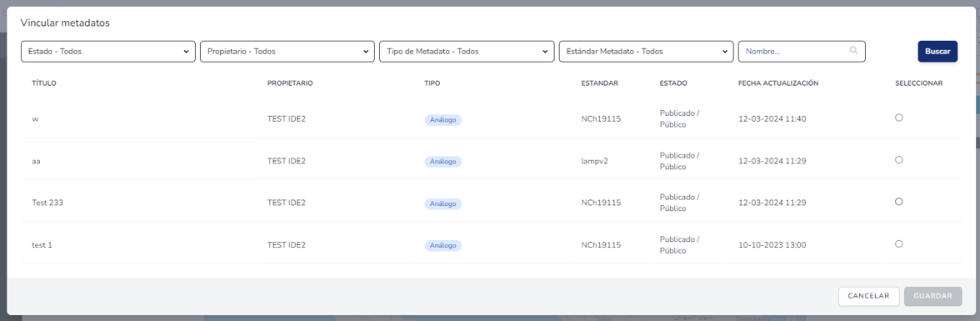
Task: Choose the "Test 233" metadata radio button
Action: coord(898,202)
